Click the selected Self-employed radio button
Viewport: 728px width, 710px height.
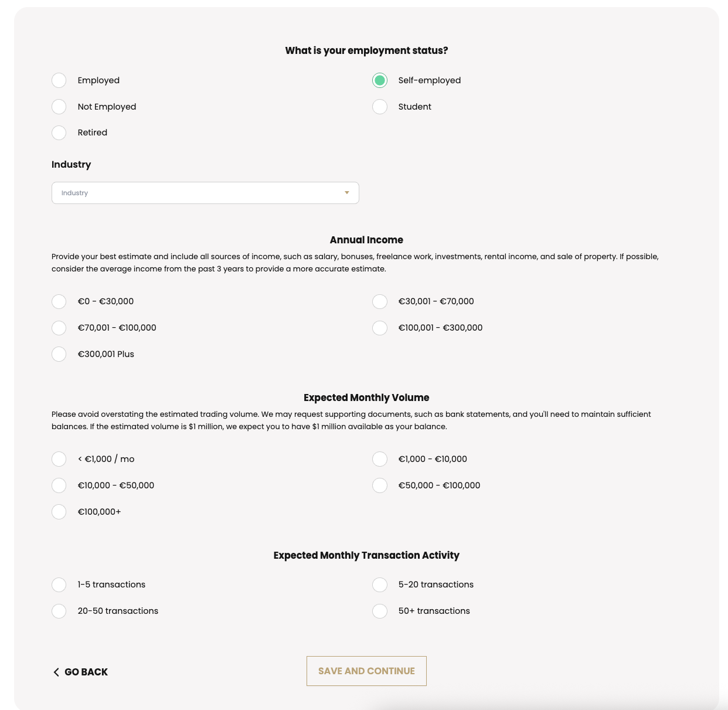coord(380,80)
